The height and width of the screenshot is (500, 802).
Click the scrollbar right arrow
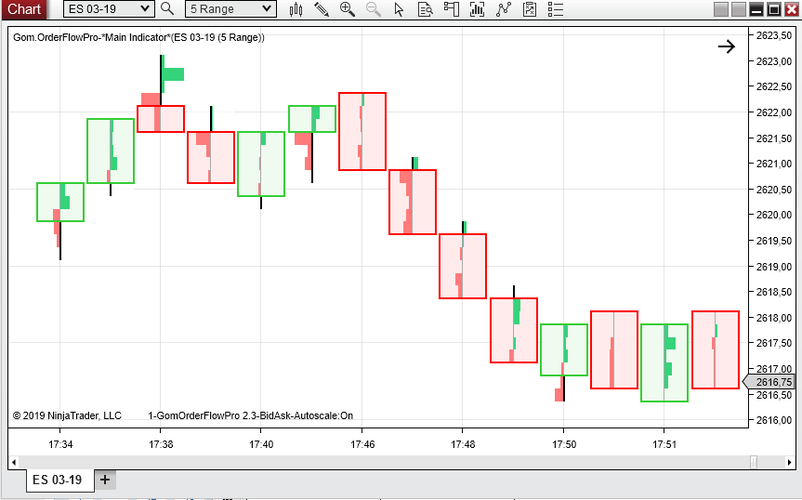[789, 462]
